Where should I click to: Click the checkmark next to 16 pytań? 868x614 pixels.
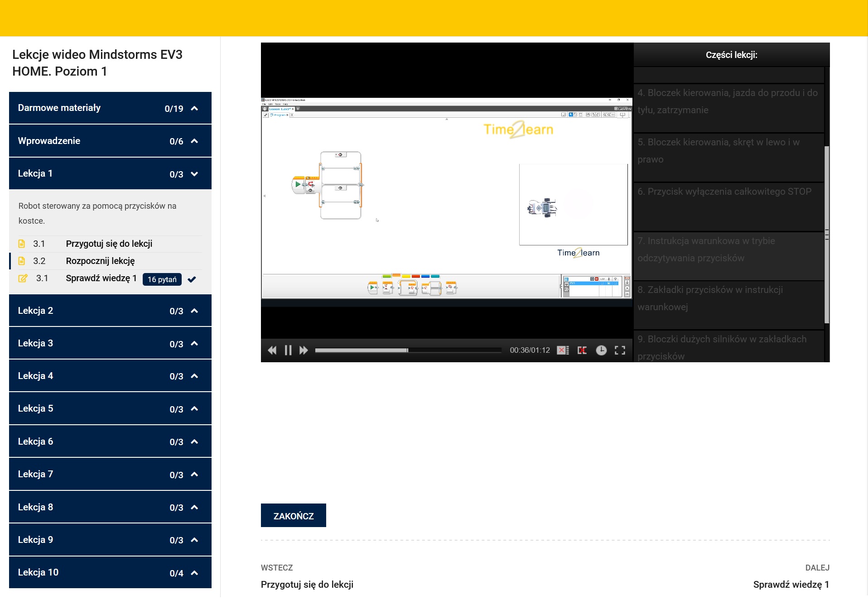click(192, 279)
